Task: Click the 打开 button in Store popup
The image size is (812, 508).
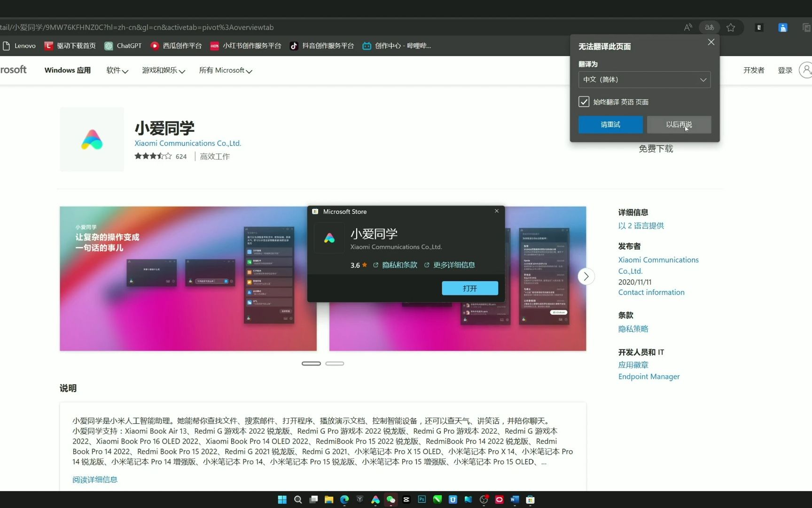Action: pos(470,288)
